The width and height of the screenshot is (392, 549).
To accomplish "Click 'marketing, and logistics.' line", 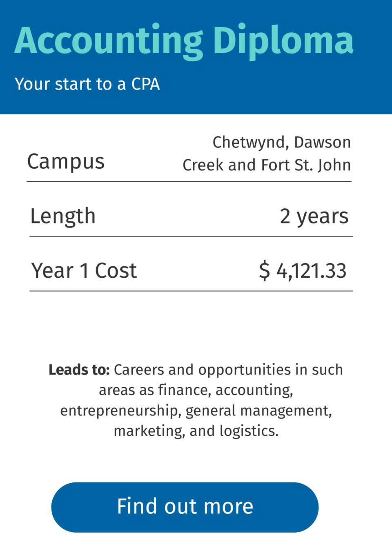I will pos(196,431).
